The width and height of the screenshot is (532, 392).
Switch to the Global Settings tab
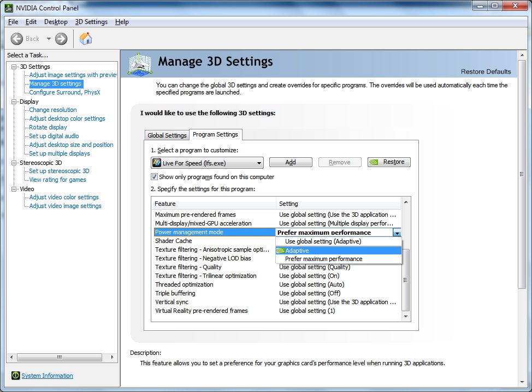coord(167,135)
